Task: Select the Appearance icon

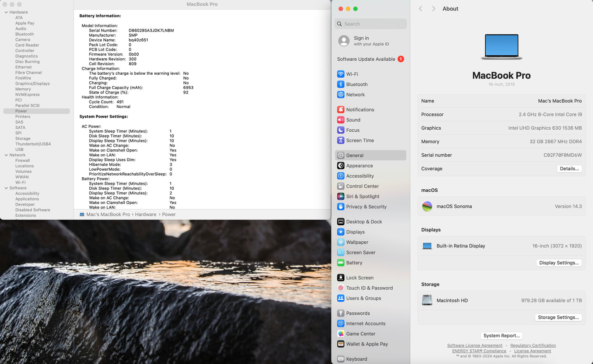Action: point(341,166)
